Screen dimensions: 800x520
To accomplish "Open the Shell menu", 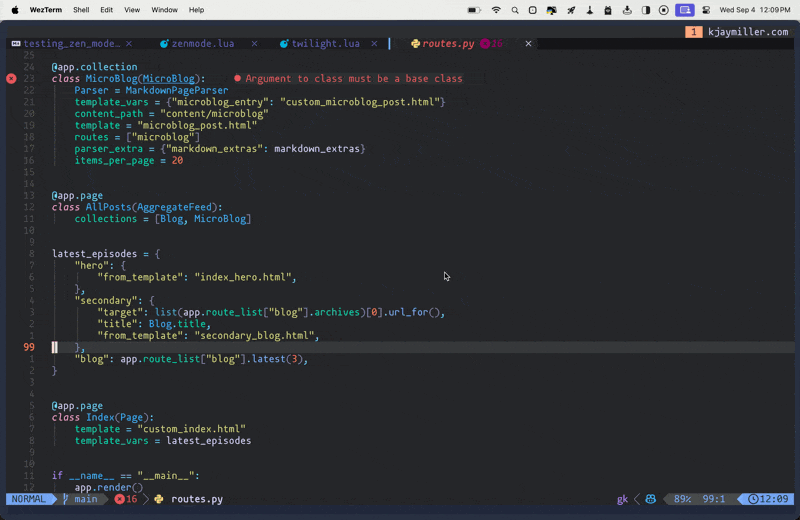I will (81, 10).
